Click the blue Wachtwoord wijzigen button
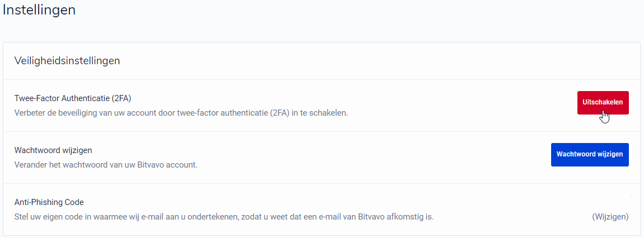The width and height of the screenshot is (644, 238). tap(590, 154)
